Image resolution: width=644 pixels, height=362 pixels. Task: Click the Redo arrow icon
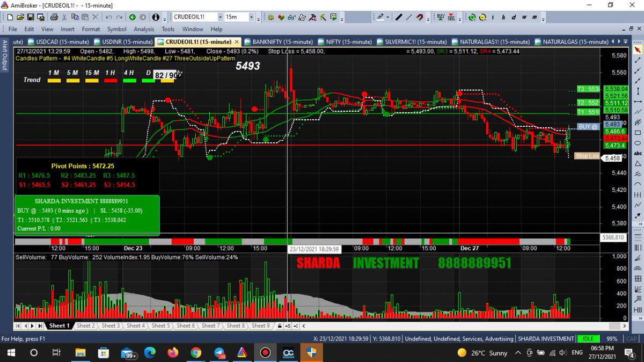coord(119,17)
